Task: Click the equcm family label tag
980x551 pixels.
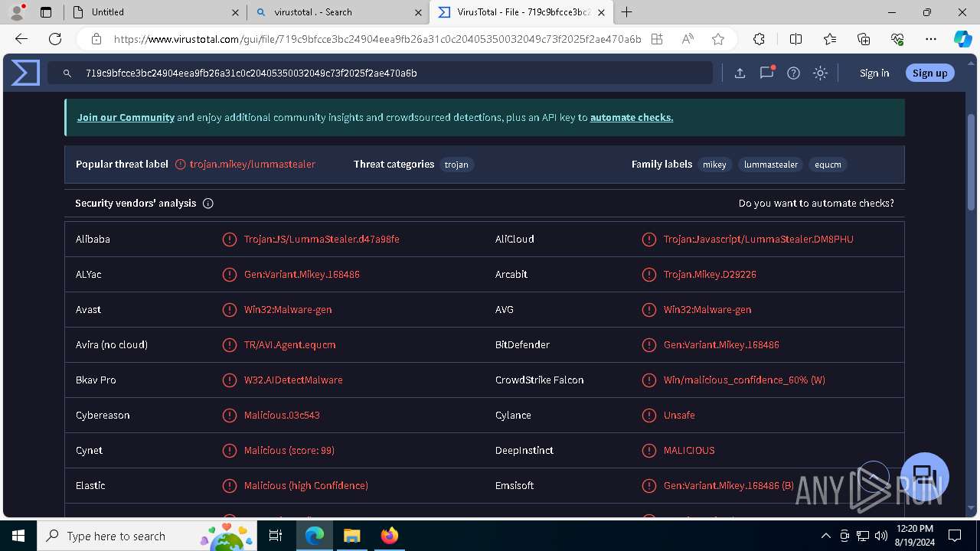Action: pyautogui.click(x=828, y=165)
